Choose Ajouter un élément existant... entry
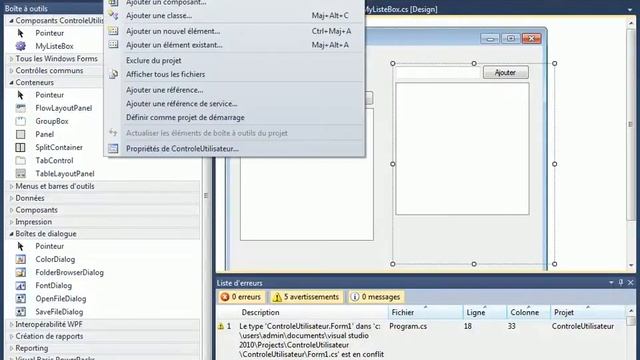Screen dimensions: 640x360 (x=234, y=45)
